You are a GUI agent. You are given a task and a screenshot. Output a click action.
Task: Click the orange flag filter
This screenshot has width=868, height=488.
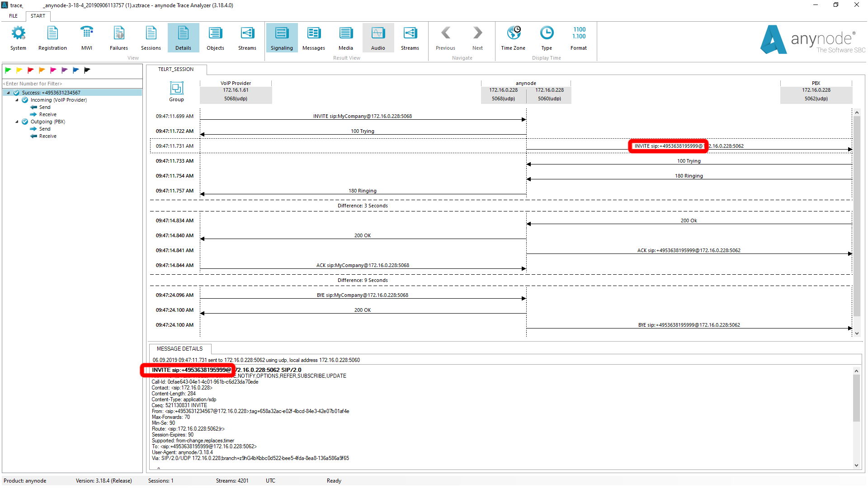tap(42, 70)
